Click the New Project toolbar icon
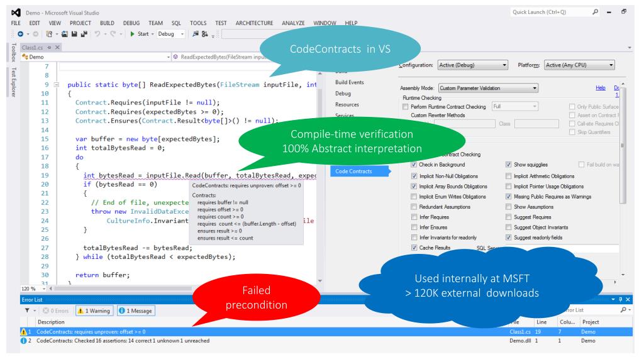The height and width of the screenshot is (362, 644). pyautogui.click(x=49, y=34)
